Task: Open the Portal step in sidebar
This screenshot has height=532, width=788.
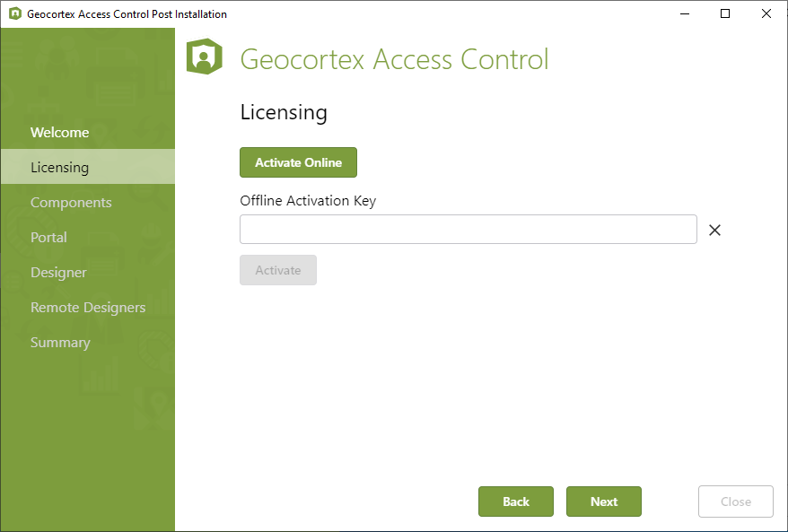Action: [x=88, y=237]
